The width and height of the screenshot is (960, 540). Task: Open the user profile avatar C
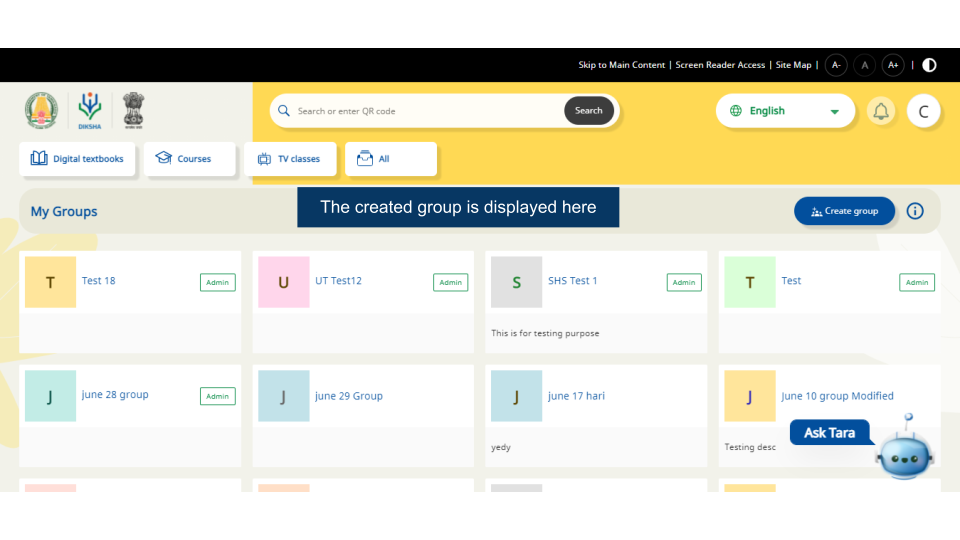[923, 111]
